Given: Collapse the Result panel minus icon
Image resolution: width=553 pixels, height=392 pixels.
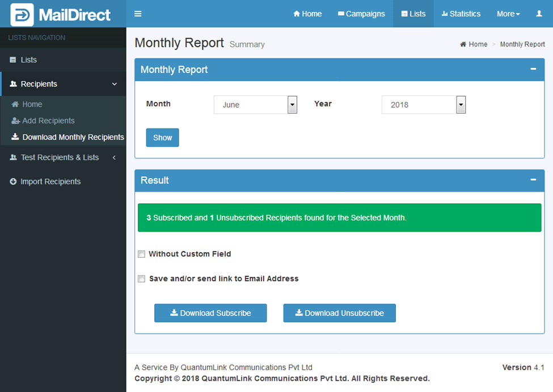Looking at the screenshot, I should [x=533, y=180].
